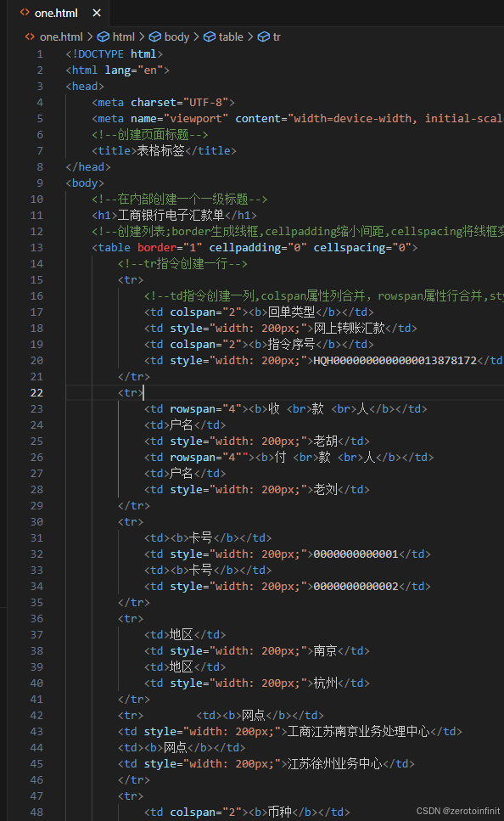Image resolution: width=504 pixels, height=821 pixels.
Task: Switch to the one.html editor tab
Action: 57,13
